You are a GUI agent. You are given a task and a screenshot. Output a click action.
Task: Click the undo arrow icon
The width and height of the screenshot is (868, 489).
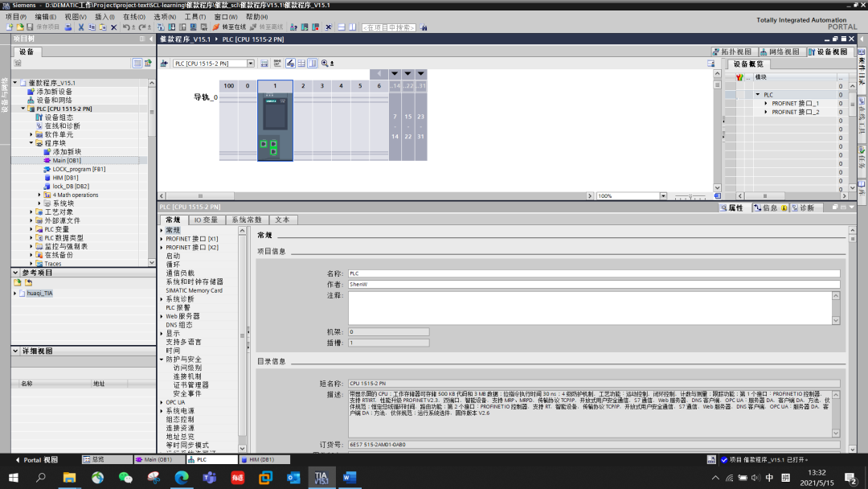click(126, 27)
